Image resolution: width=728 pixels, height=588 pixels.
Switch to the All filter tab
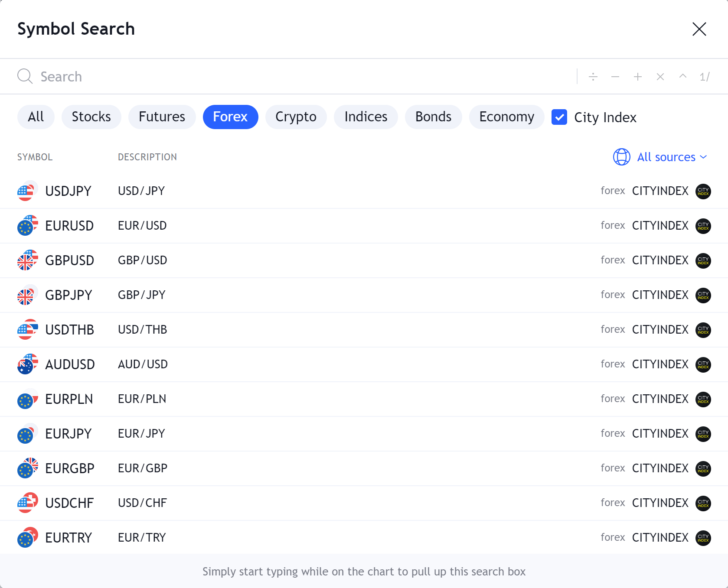[36, 117]
